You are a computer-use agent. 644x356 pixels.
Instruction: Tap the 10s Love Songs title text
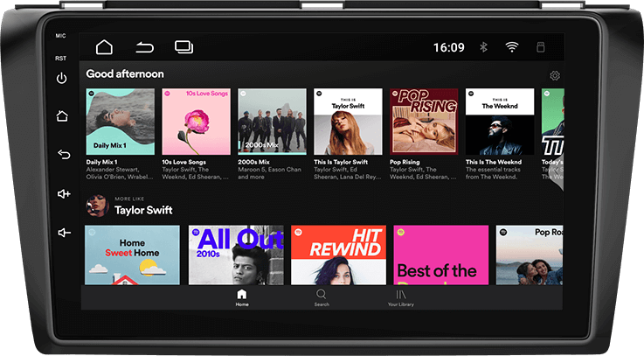coord(184,162)
